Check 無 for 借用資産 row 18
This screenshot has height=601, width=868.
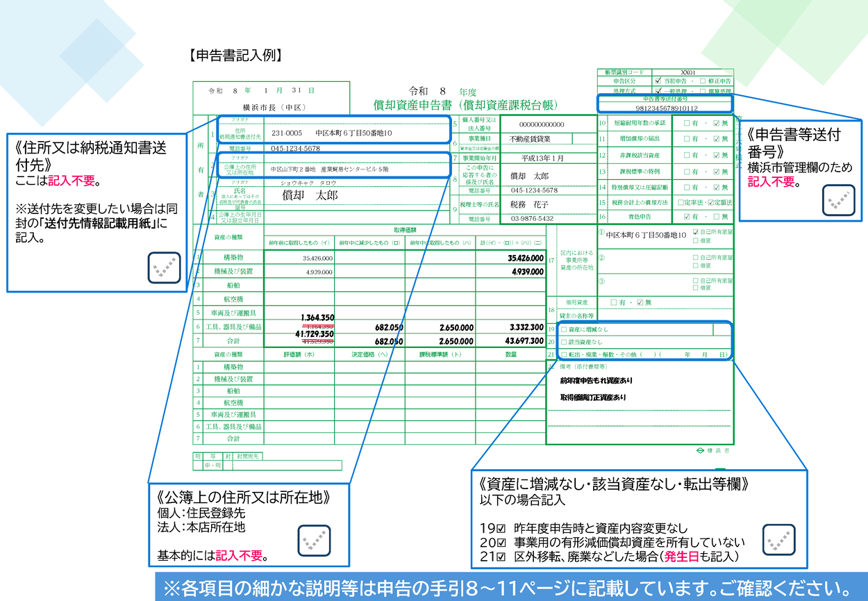point(640,303)
